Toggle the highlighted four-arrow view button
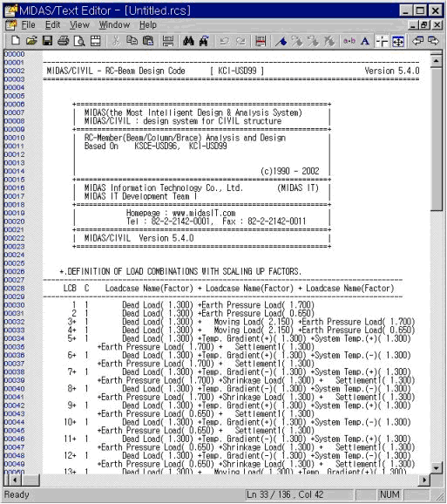447x504 pixels. coord(398,41)
